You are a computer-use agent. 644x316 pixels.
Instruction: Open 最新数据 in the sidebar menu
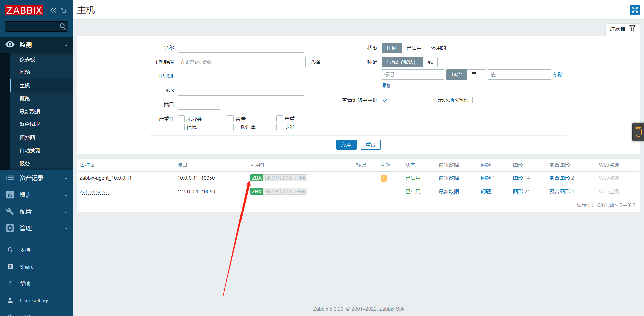[42, 112]
